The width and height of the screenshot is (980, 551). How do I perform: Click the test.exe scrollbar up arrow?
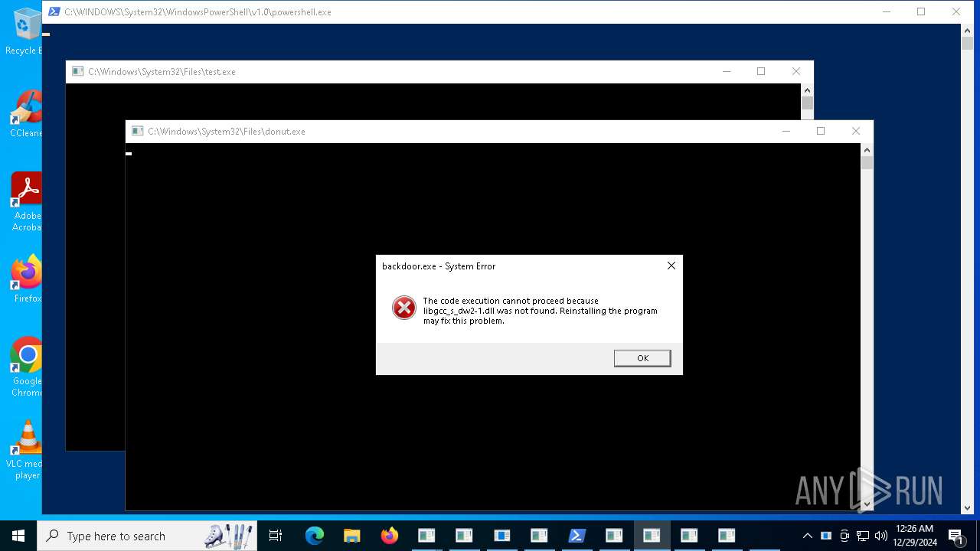(807, 90)
